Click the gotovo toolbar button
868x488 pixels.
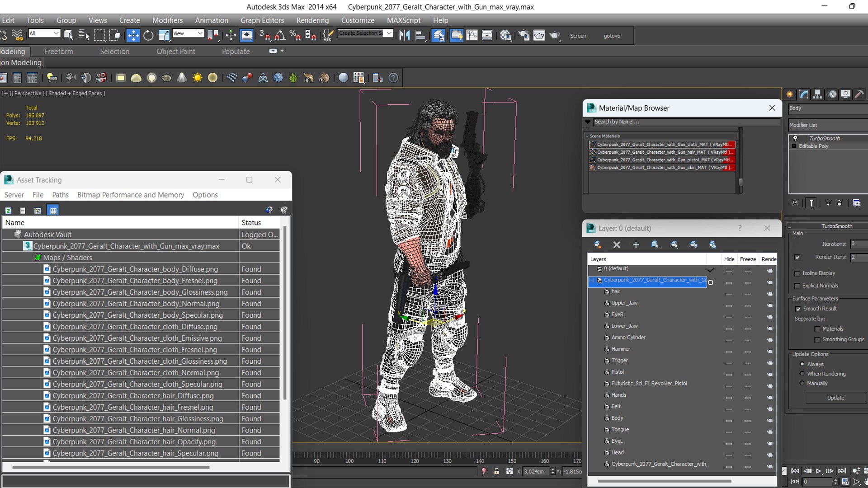pyautogui.click(x=612, y=36)
